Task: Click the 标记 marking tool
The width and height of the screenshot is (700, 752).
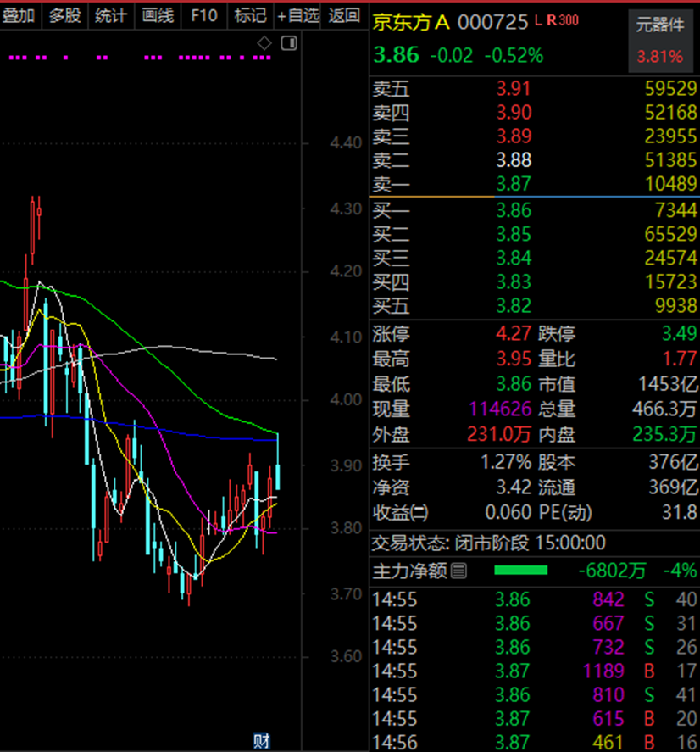Action: [249, 15]
